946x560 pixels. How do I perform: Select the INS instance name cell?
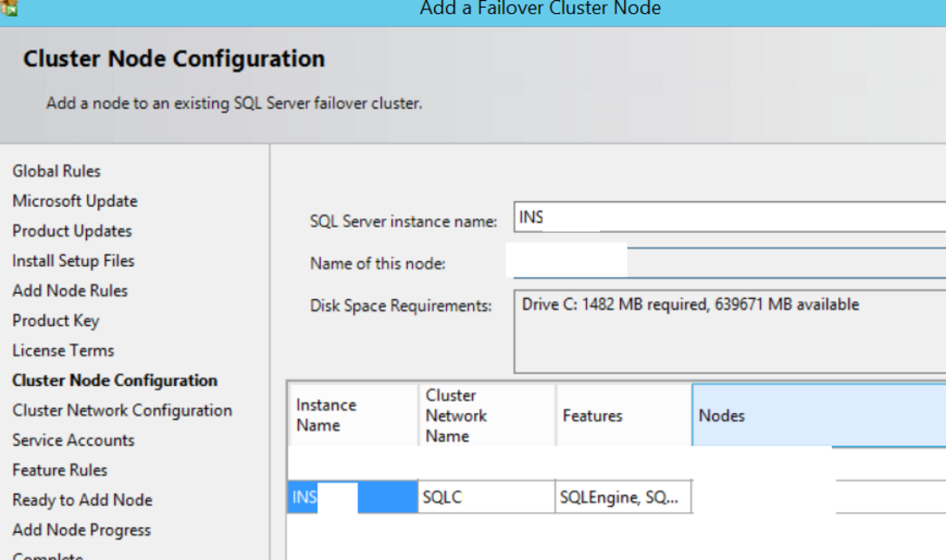[353, 497]
